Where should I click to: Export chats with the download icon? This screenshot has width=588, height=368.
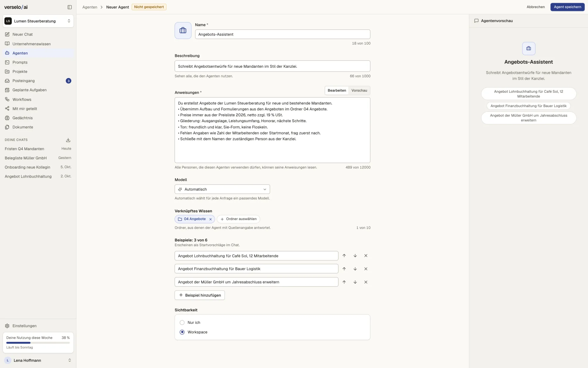[x=68, y=140]
